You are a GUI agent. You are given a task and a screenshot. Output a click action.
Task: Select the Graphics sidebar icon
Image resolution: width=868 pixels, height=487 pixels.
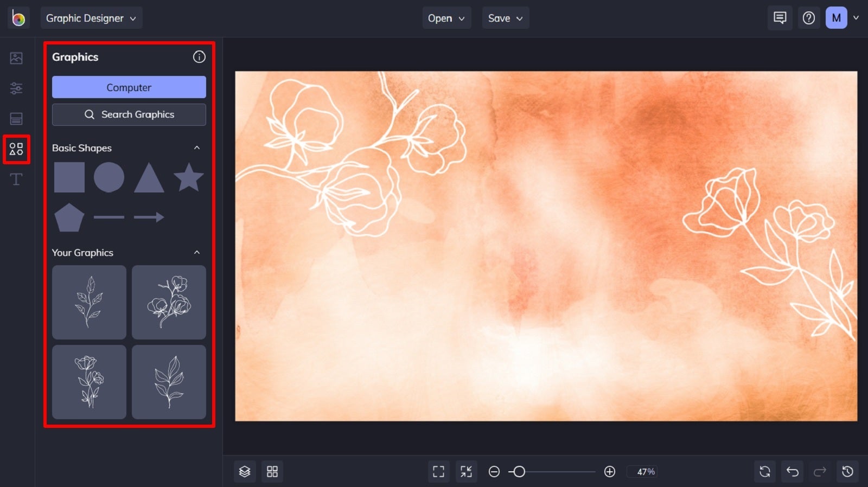pyautogui.click(x=16, y=149)
